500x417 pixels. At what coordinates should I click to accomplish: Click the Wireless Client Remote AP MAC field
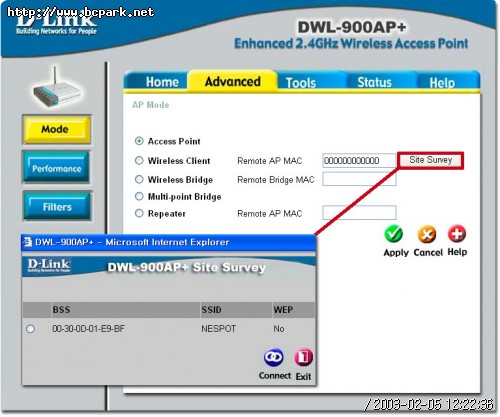click(359, 161)
